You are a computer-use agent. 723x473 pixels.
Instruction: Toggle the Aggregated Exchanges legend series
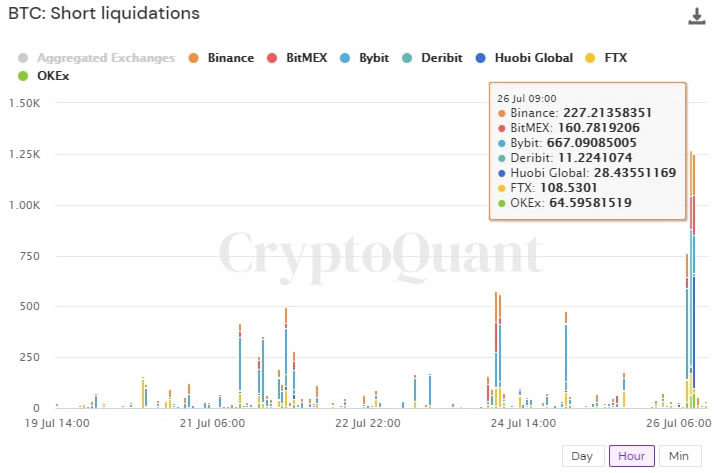click(104, 58)
